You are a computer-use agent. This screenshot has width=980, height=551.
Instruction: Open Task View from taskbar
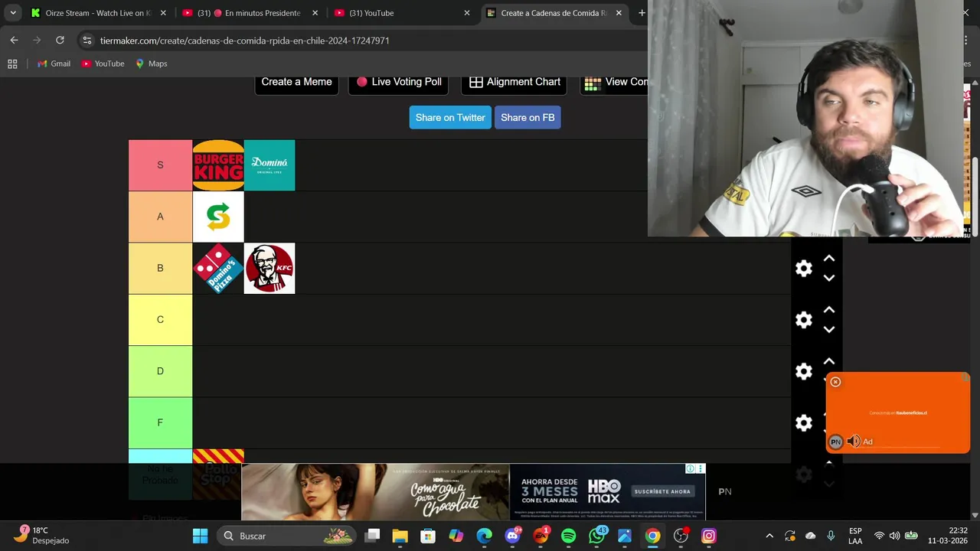[372, 536]
